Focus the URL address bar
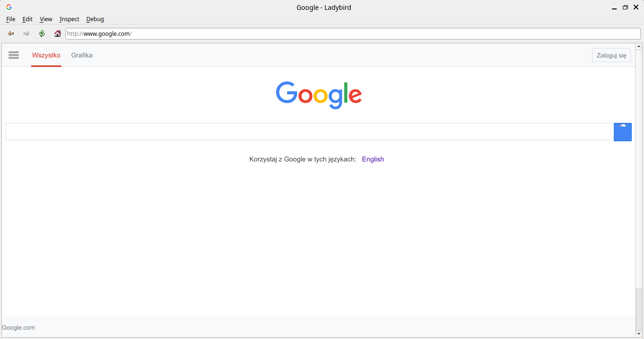Viewport: 644px width, 339px height. tap(353, 33)
